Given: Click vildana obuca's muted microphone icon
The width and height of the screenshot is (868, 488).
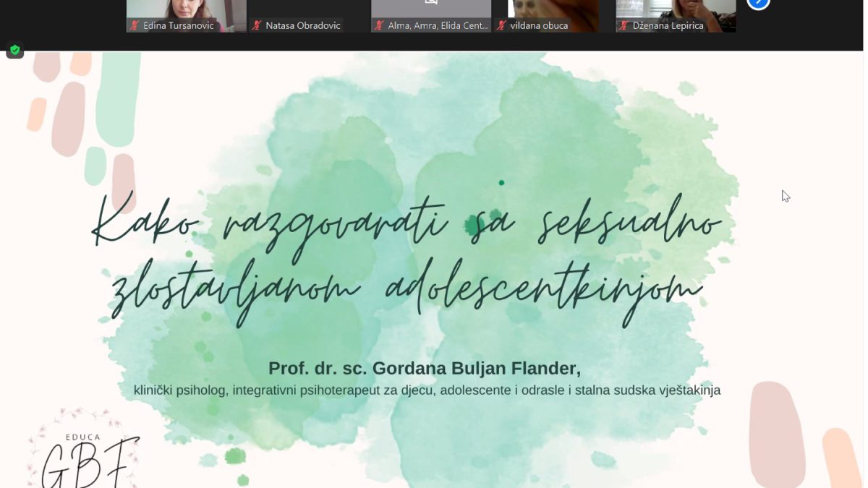Looking at the screenshot, I should pyautogui.click(x=501, y=26).
